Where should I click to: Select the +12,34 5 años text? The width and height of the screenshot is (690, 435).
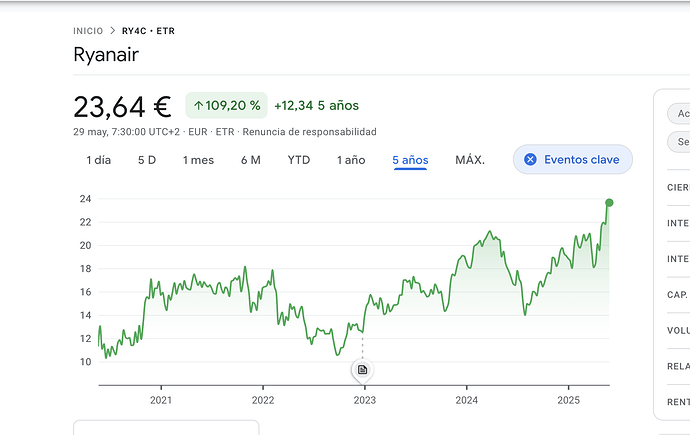pos(316,106)
